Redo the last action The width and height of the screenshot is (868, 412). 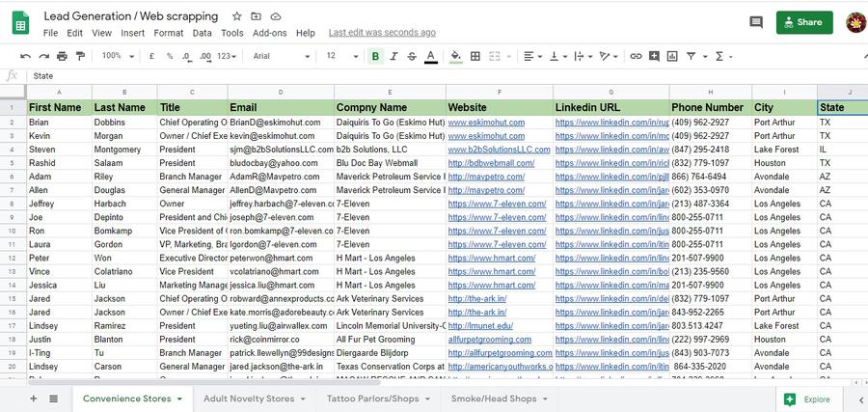(x=43, y=56)
